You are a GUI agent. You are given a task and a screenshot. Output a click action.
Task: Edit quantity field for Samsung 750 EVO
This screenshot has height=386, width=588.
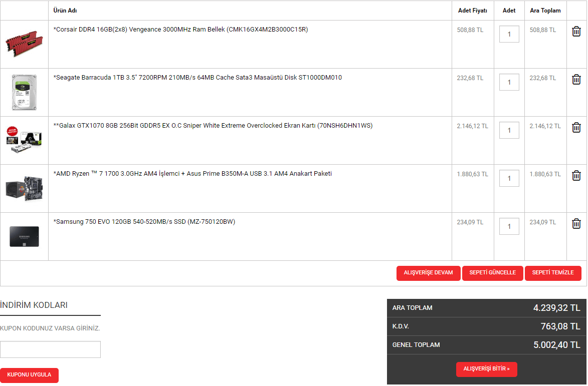point(509,226)
